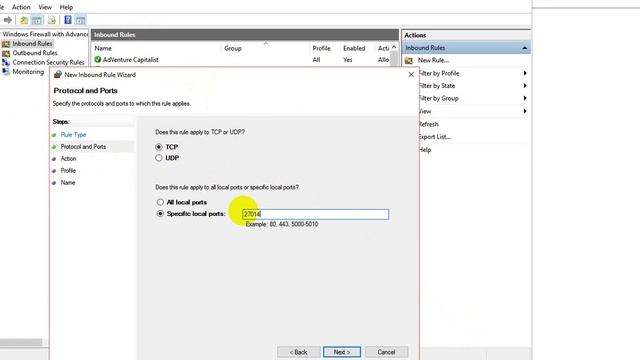
Task: Click into the specific local ports field
Action: pos(316,214)
